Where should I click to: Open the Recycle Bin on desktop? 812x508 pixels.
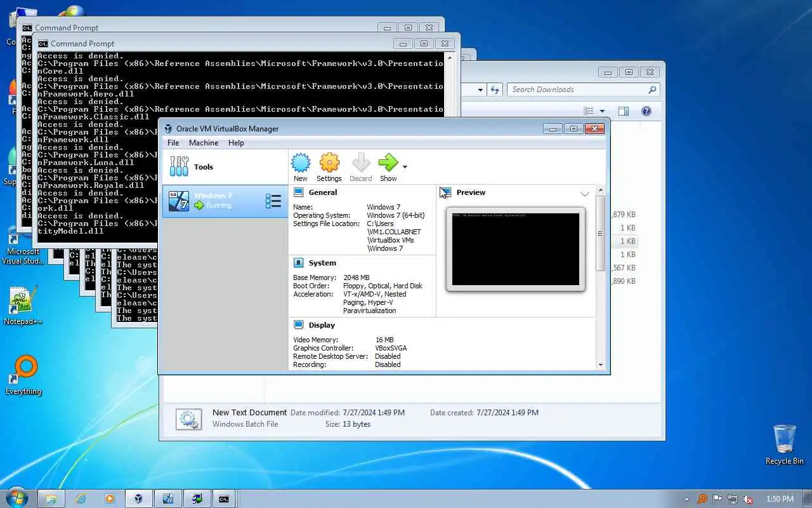(784, 444)
